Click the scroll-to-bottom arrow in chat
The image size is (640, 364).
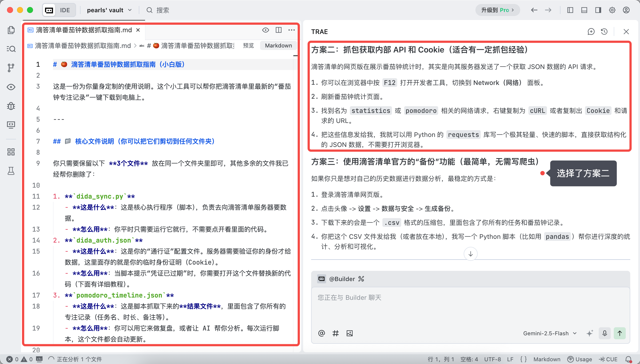pyautogui.click(x=470, y=254)
